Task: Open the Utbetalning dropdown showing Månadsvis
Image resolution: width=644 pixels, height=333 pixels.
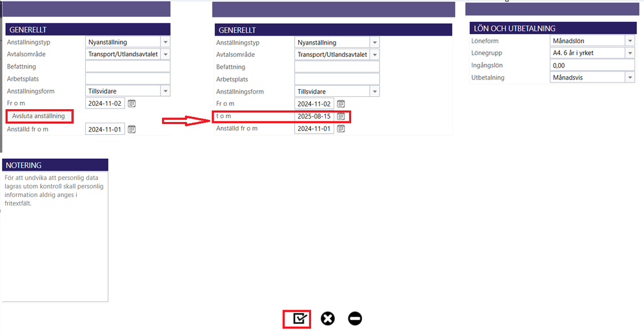Action: click(630, 77)
